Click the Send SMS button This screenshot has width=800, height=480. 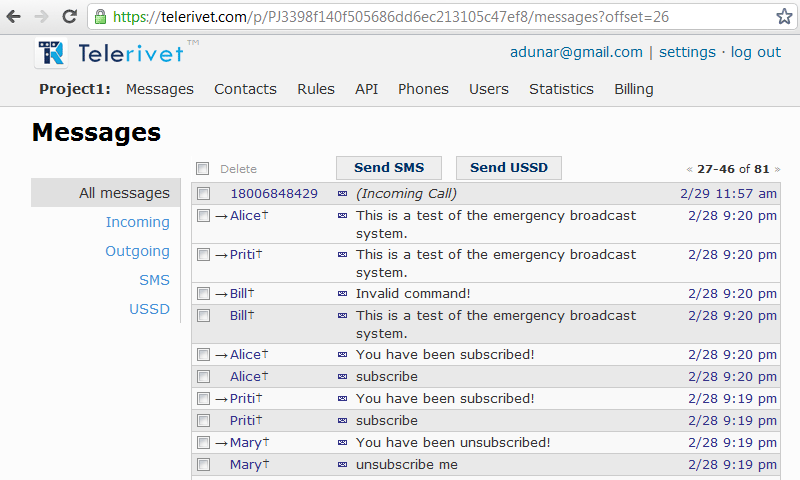click(x=389, y=168)
